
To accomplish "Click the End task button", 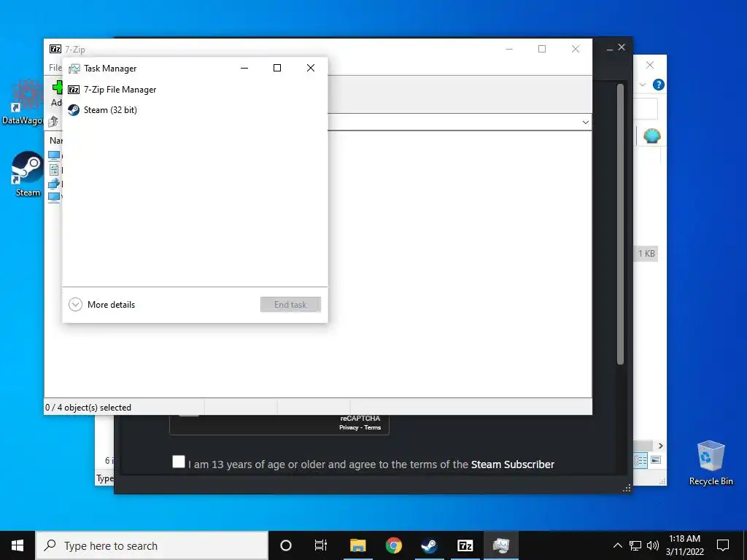I will [290, 304].
